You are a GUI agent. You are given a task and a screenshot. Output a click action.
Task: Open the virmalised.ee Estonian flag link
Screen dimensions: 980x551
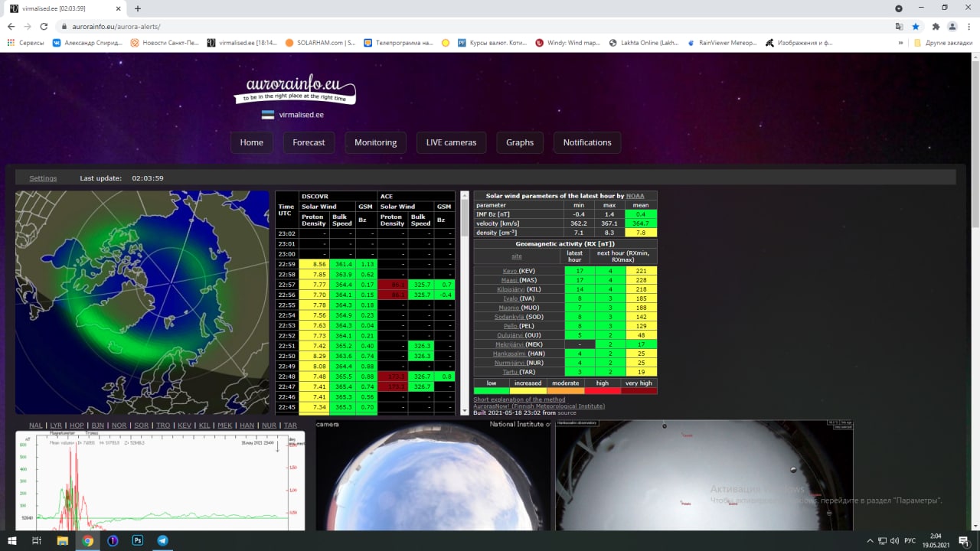click(292, 115)
